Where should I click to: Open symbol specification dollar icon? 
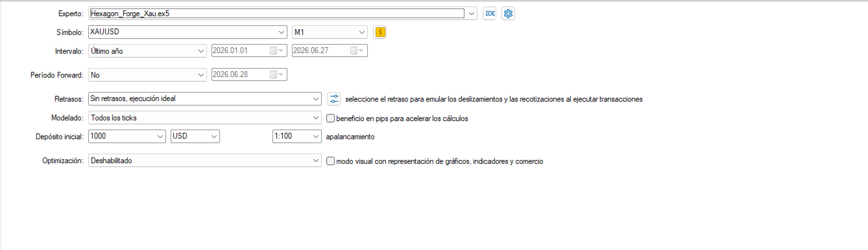[380, 32]
